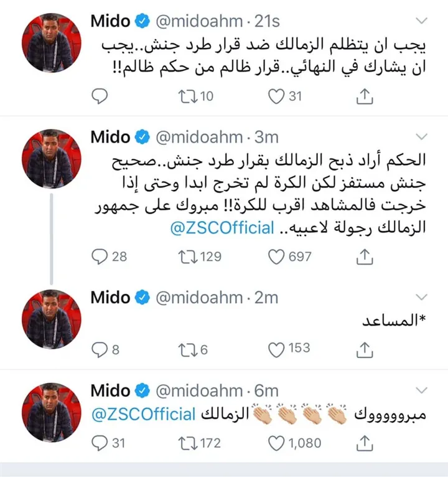Screen dimensions: 448x477
Task: Open @ZSCOfficial mention in 6m tweet
Action: point(144,415)
